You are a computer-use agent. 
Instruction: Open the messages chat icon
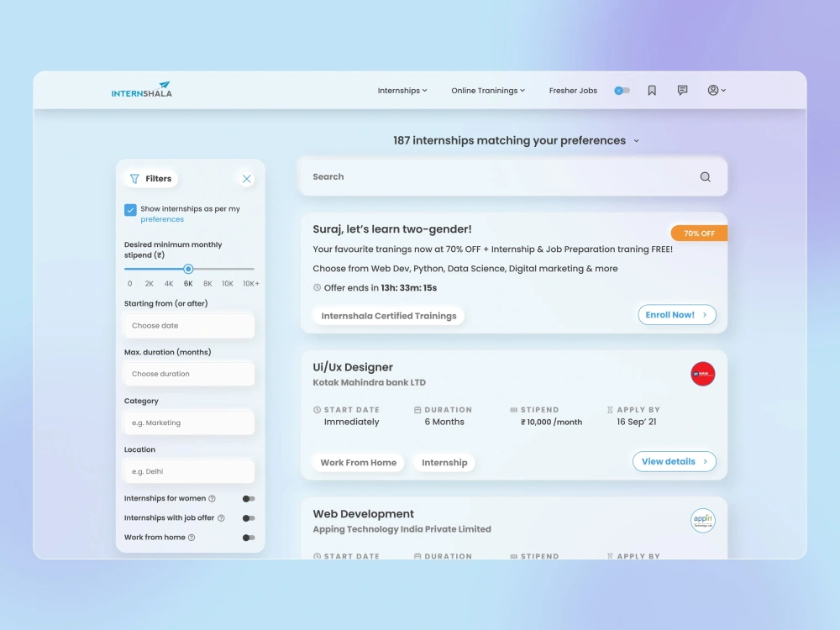click(x=682, y=91)
